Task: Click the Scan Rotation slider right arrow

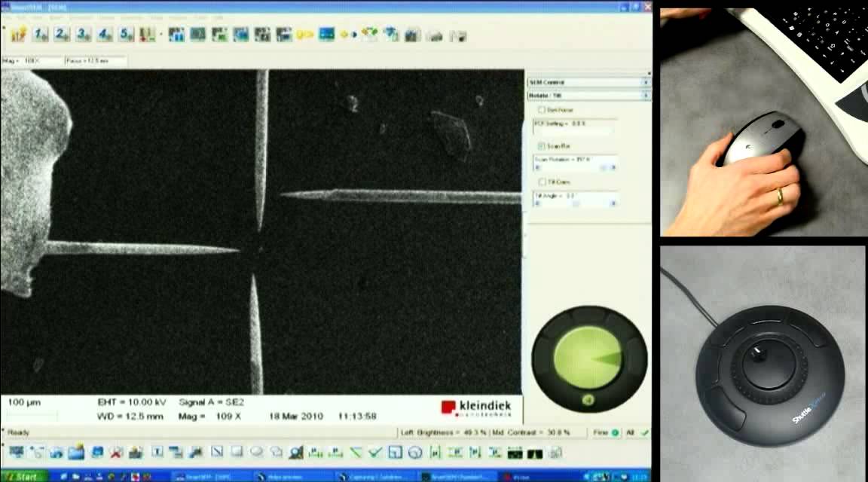Action: point(613,167)
